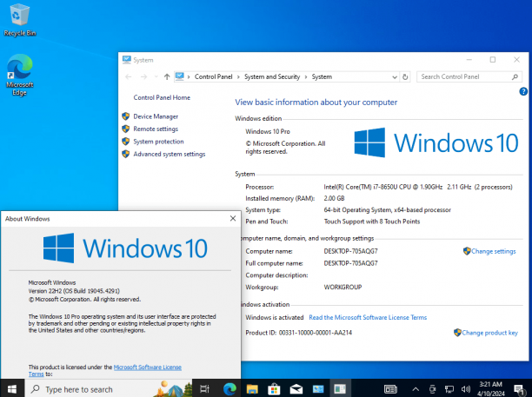Viewport: 532px width, 397px height.
Task: Click shield icon next to Remote settings
Action: pos(126,129)
